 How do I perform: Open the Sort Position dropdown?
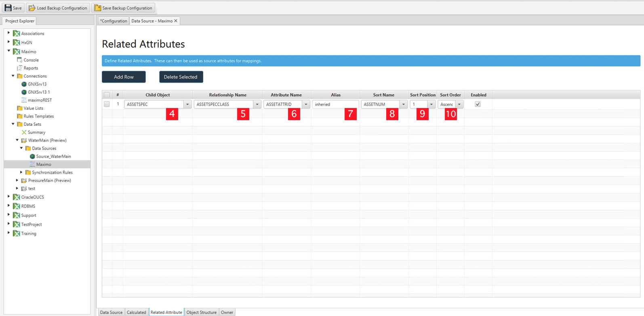click(x=431, y=104)
